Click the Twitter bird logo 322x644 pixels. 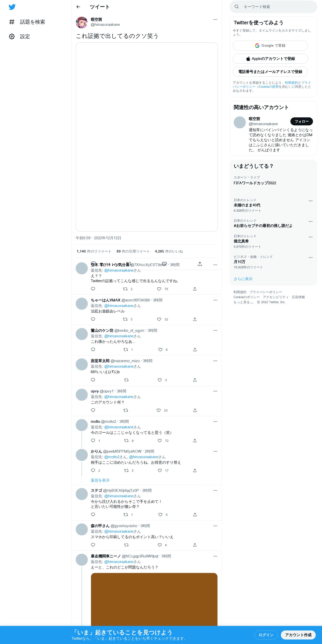[12, 7]
